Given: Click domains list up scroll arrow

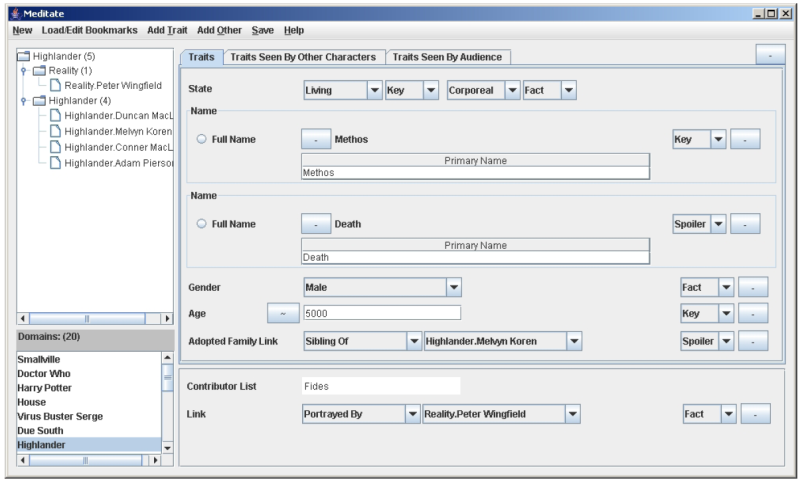Looking at the screenshot, I should click(x=167, y=358).
